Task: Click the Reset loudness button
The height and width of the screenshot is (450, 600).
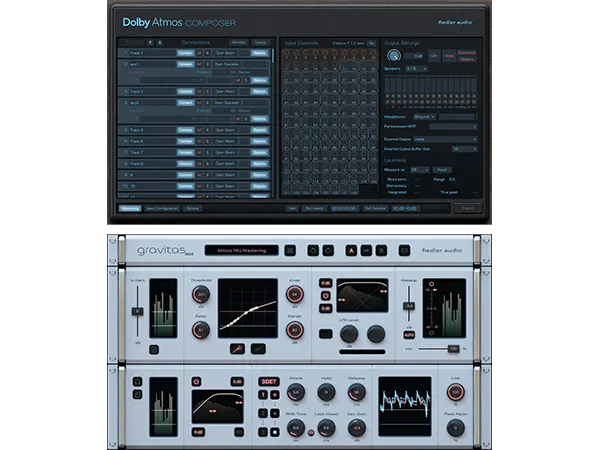Action: [x=442, y=170]
